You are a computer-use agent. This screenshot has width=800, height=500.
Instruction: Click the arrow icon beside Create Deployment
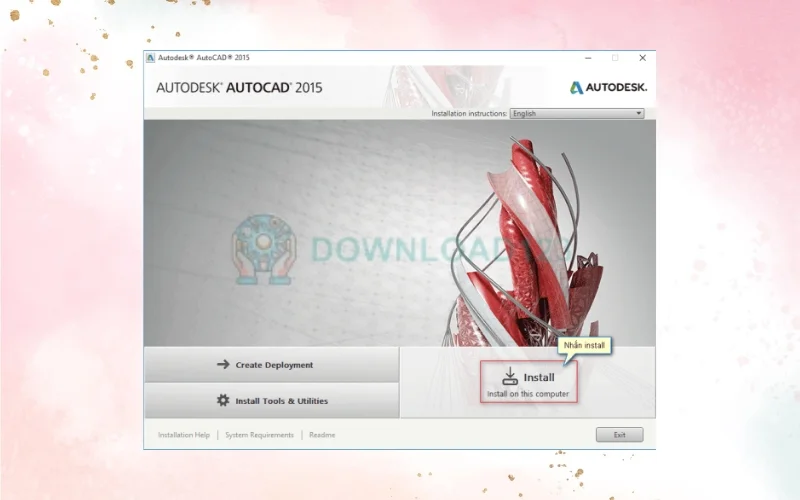(223, 365)
